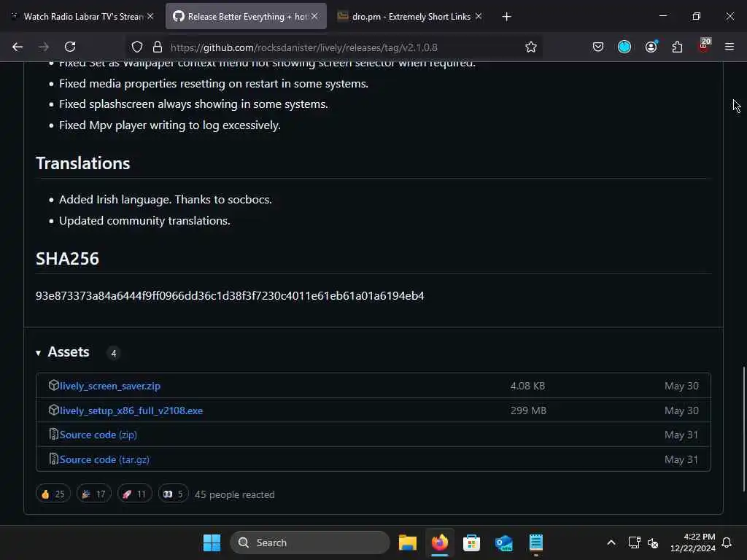Close the Release Better Everything tab

coord(314,16)
